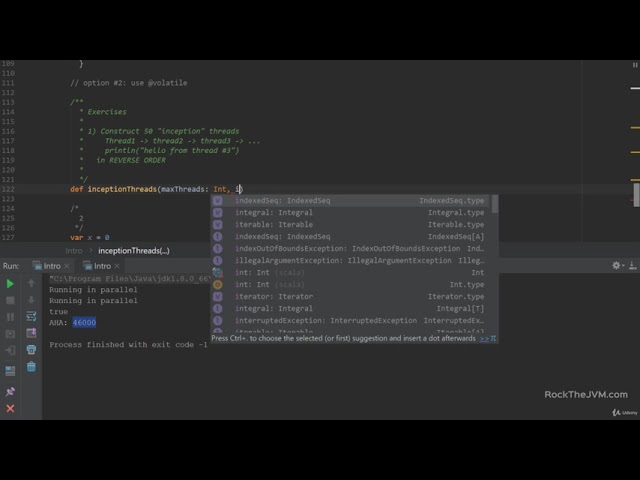Choose the int: Int suggestion typed Int.type
This screenshot has width=640, height=480.
tap(351, 284)
